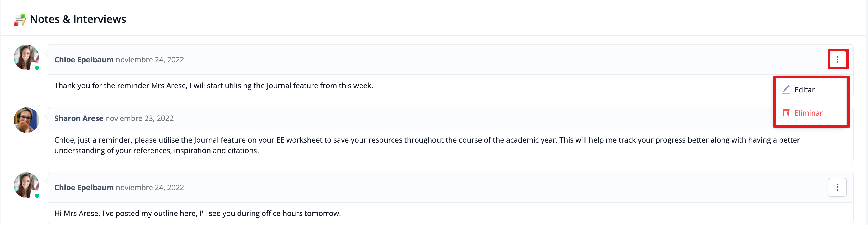Click the pencil icon beside Editar
This screenshot has height=225, width=868.
(x=786, y=90)
